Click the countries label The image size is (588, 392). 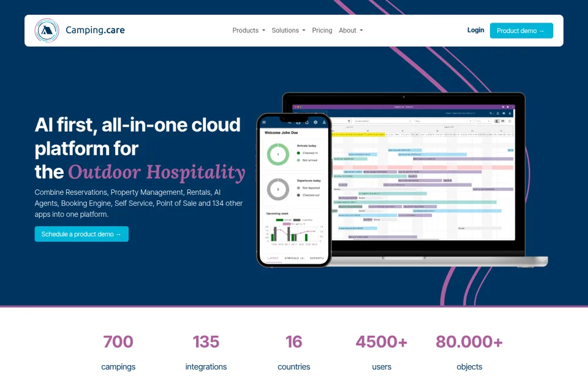click(293, 367)
